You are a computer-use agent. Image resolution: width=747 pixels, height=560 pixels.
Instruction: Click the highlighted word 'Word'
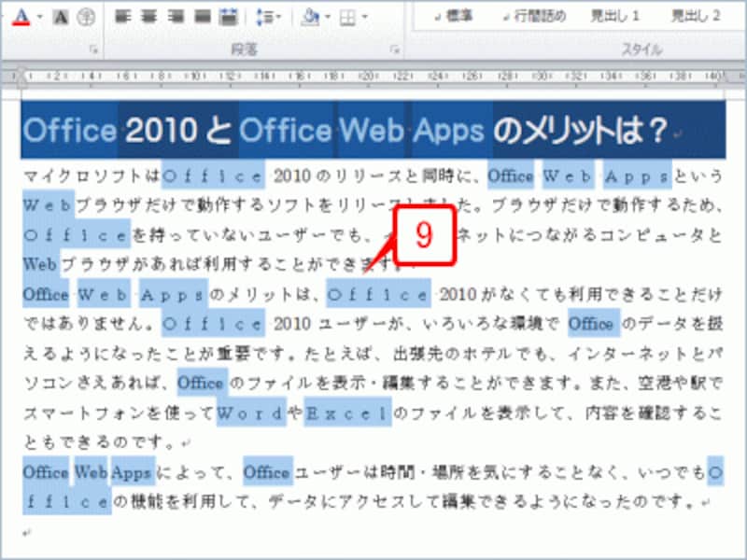251,413
